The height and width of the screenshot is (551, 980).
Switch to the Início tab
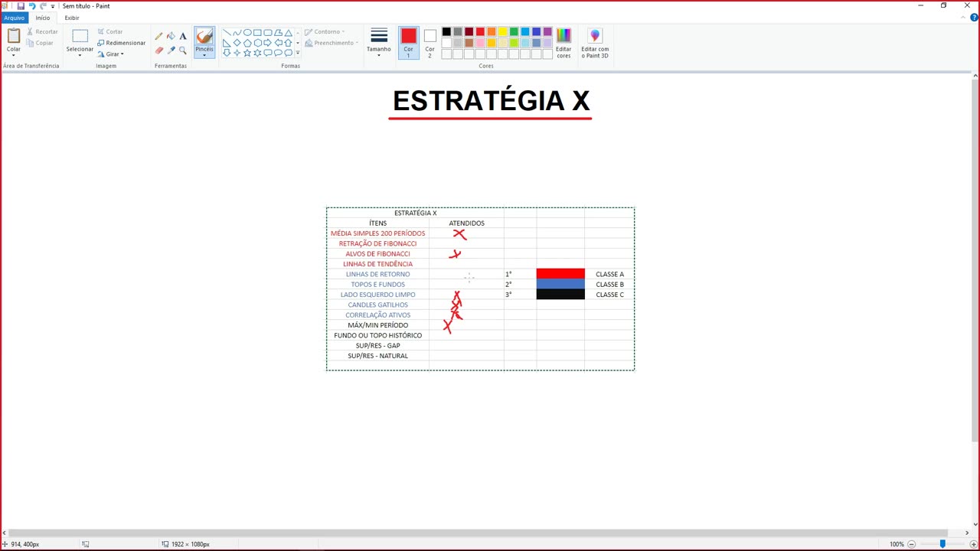tap(43, 18)
